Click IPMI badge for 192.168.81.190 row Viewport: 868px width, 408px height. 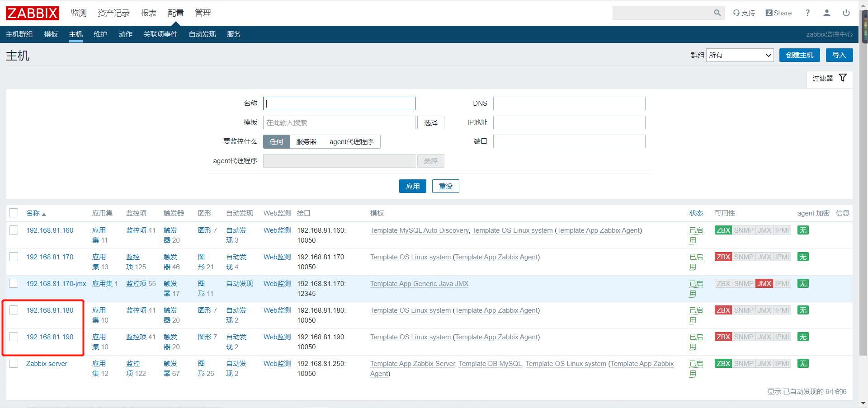(782, 337)
